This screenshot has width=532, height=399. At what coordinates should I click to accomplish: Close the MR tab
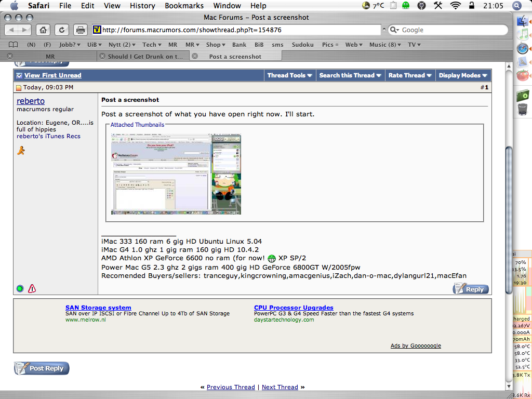point(10,56)
